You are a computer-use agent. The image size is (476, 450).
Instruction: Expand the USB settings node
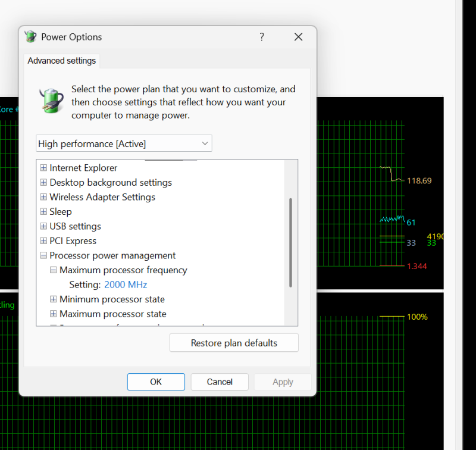pyautogui.click(x=43, y=226)
